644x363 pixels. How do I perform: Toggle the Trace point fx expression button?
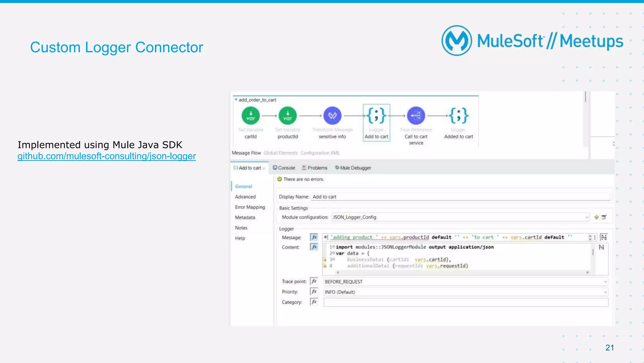point(314,281)
